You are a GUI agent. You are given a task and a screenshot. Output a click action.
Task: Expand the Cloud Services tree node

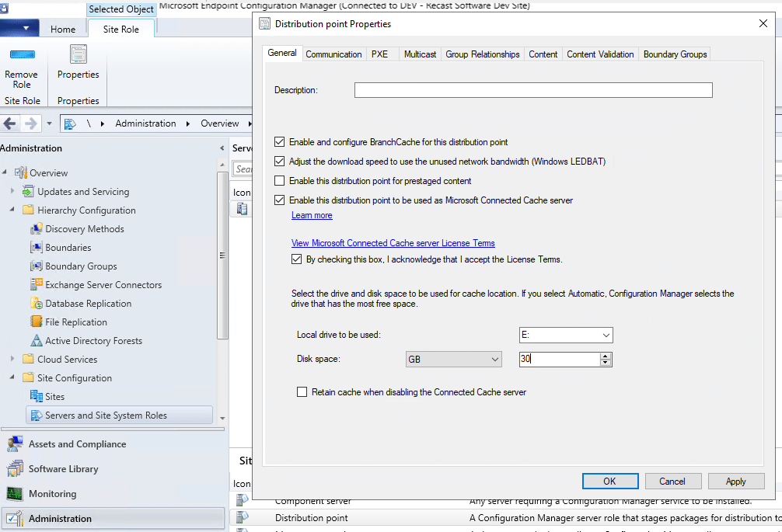[12, 360]
